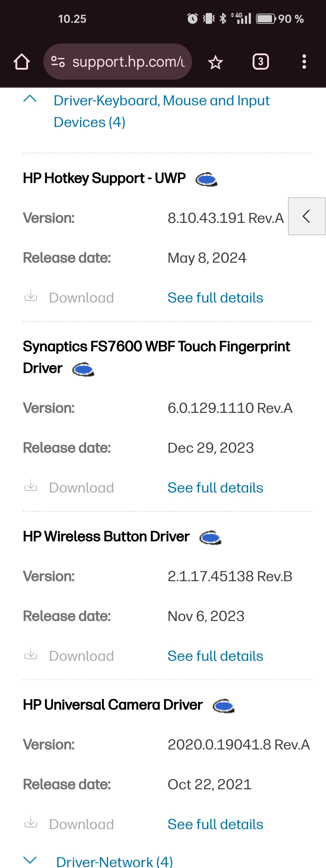326x868 pixels.
Task: See full details for HP Wireless Button Driver
Action: tap(215, 656)
